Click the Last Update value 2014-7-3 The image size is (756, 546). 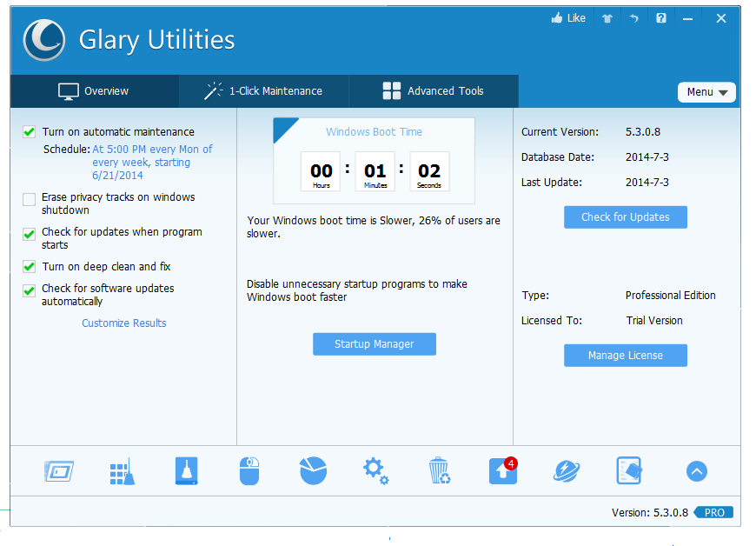point(647,182)
